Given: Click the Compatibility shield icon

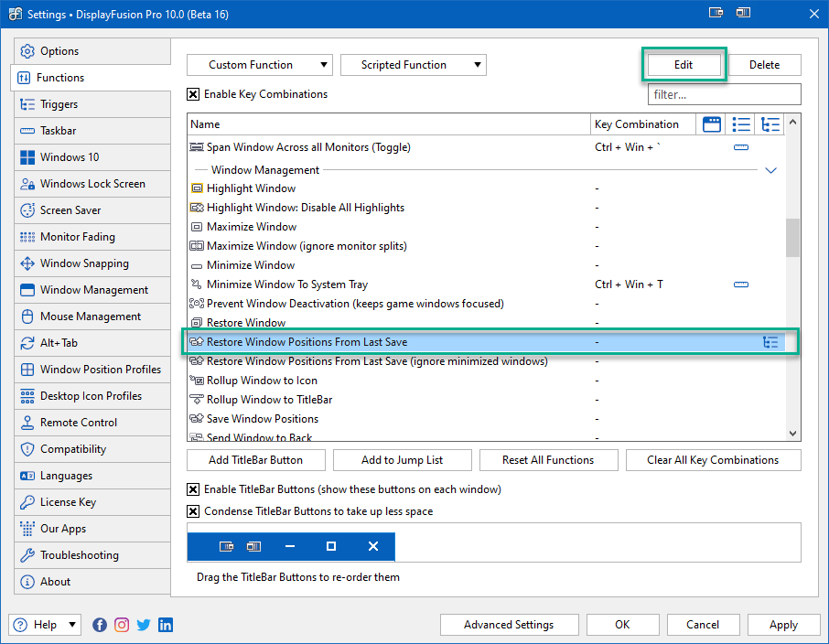Looking at the screenshot, I should coord(27,449).
